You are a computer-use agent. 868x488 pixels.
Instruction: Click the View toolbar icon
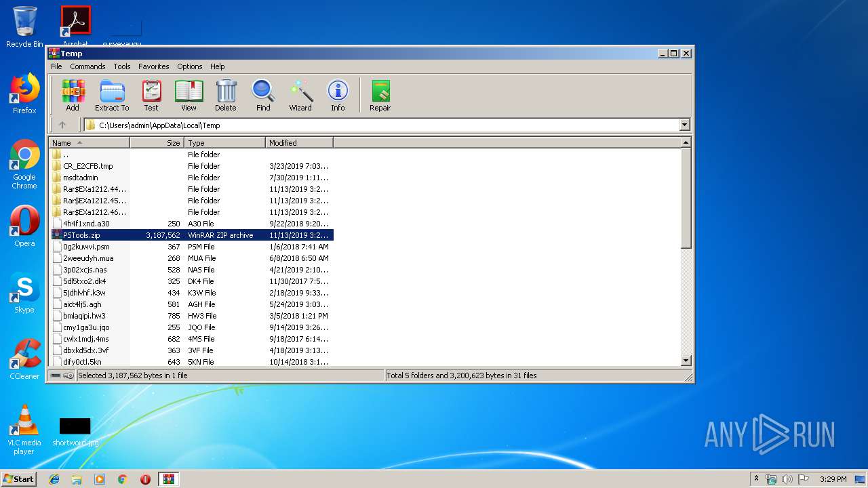coord(189,96)
